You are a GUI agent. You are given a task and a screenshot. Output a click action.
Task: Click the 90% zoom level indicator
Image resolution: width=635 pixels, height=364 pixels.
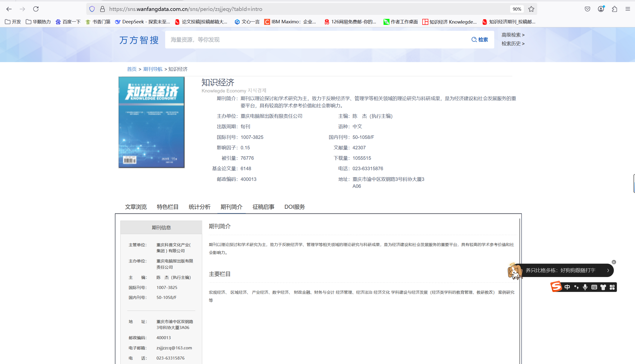(517, 9)
